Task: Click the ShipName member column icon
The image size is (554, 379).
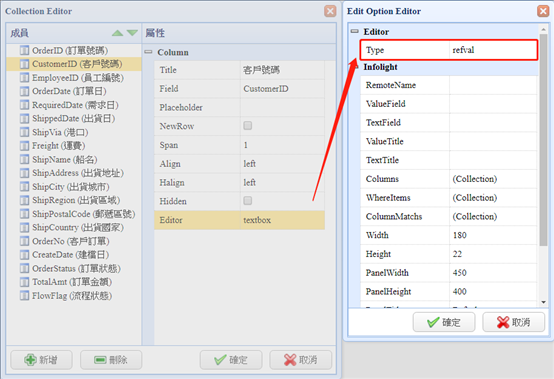Action: click(x=24, y=159)
